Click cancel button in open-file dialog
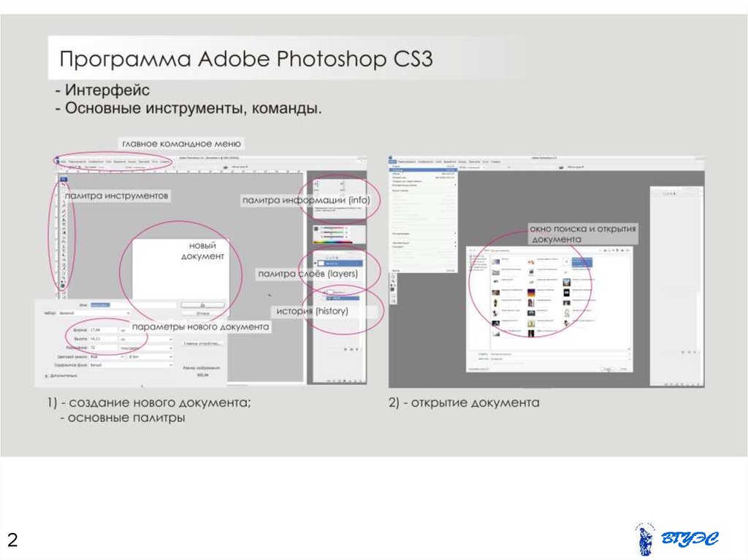This screenshot has width=748, height=560. click(624, 369)
